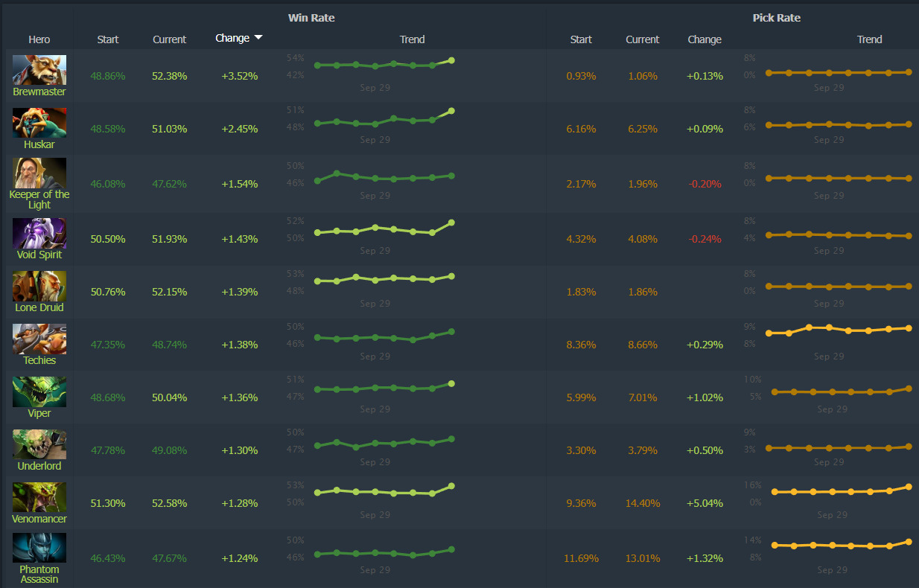Sort by Win Rate Start column
Viewport: 919px width, 588px height.
(x=108, y=39)
